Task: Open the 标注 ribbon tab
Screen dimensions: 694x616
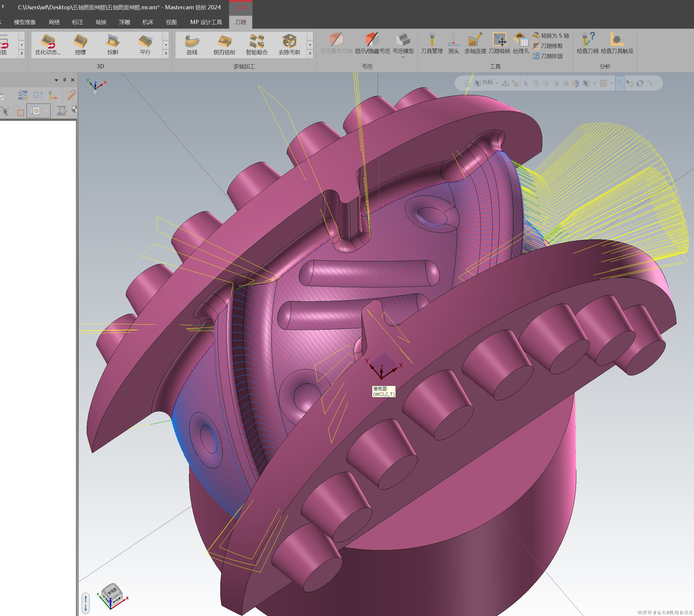Action: 78,22
